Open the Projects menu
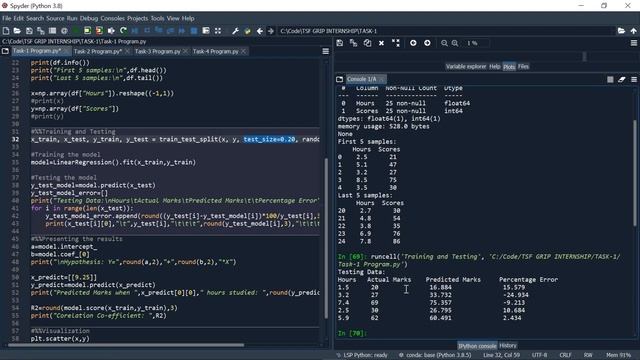 click(138, 18)
